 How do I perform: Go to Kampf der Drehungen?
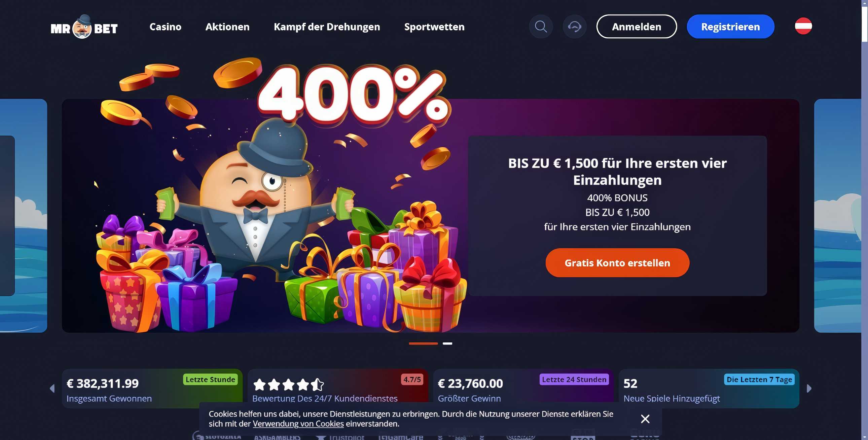point(327,27)
